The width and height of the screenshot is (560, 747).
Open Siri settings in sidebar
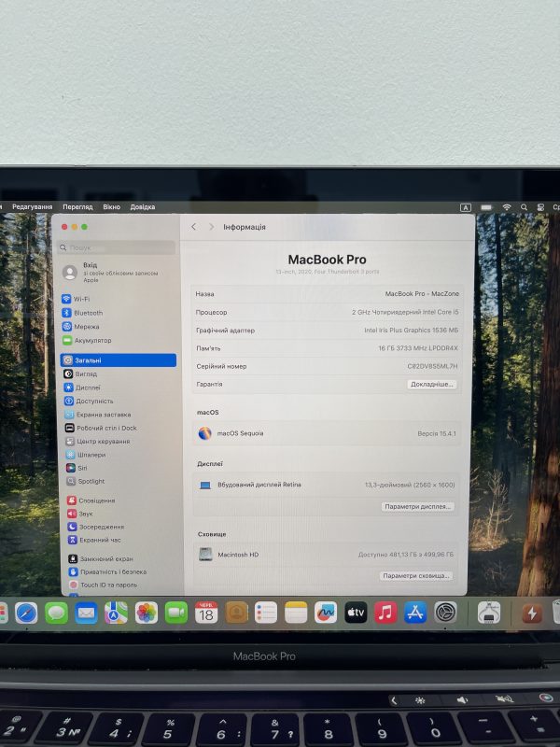click(x=77, y=468)
